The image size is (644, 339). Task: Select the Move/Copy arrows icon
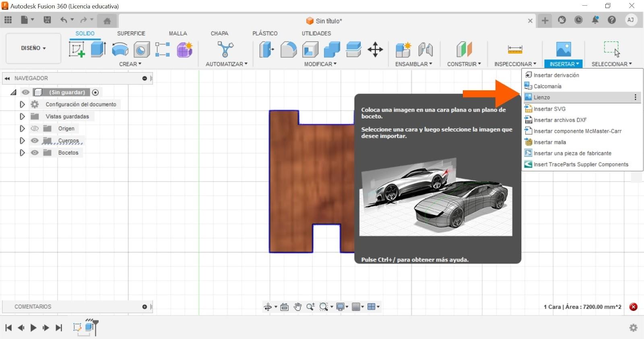(375, 50)
